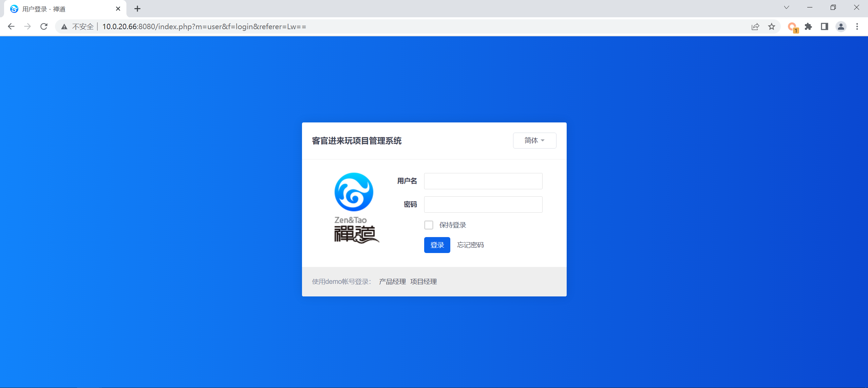Check the 保持登录 checkbox
Screen dimensions: 868x388
pyautogui.click(x=429, y=225)
